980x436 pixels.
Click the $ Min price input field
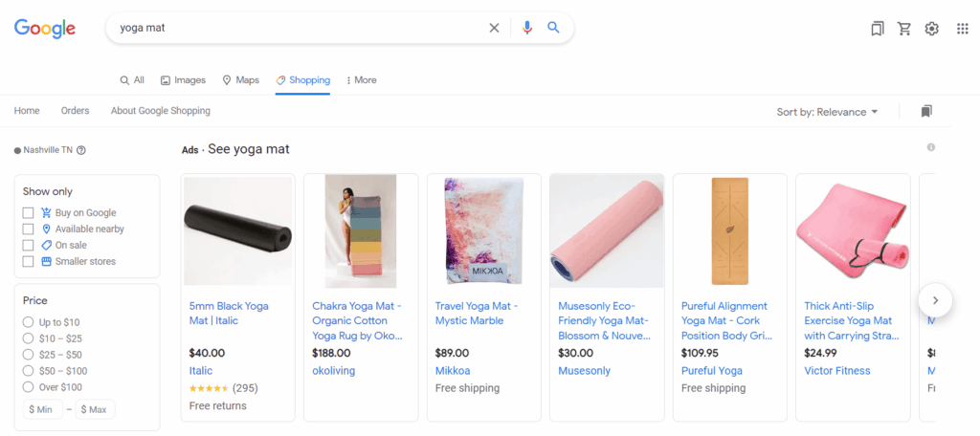[42, 410]
